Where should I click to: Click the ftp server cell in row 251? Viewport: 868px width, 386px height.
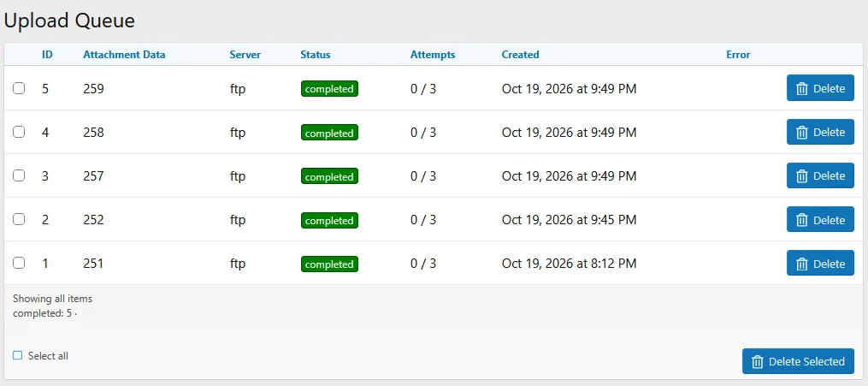coord(238,264)
